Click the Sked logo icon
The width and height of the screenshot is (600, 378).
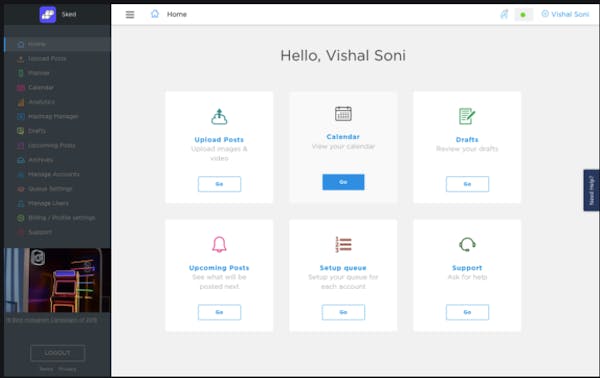(48, 15)
